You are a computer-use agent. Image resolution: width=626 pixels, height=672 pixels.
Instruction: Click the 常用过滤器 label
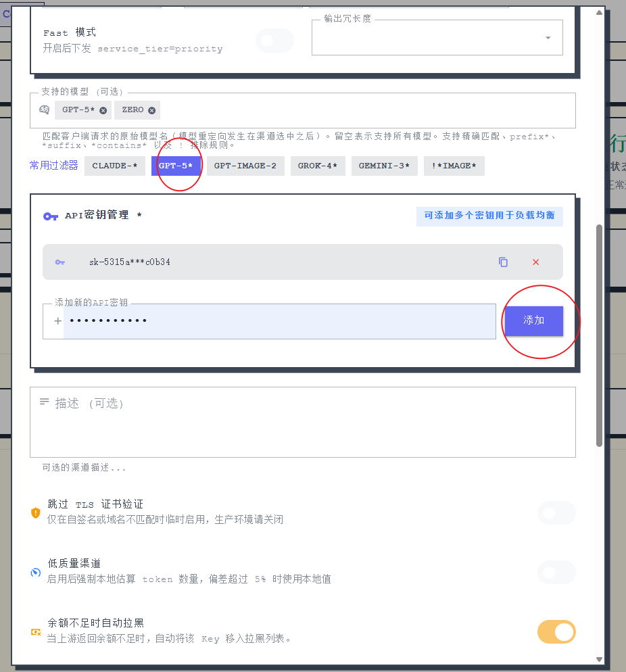coord(53,166)
